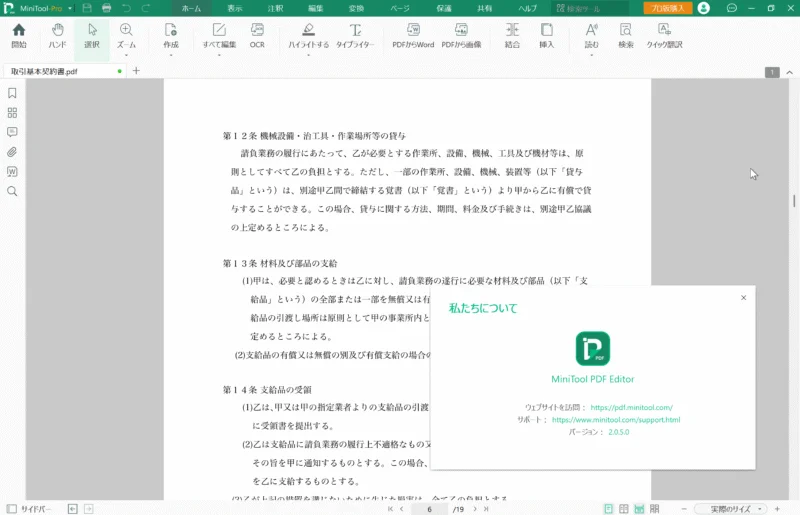This screenshot has width=800, height=515.
Task: Open the 注釈 ribbon tab
Action: click(x=275, y=8)
